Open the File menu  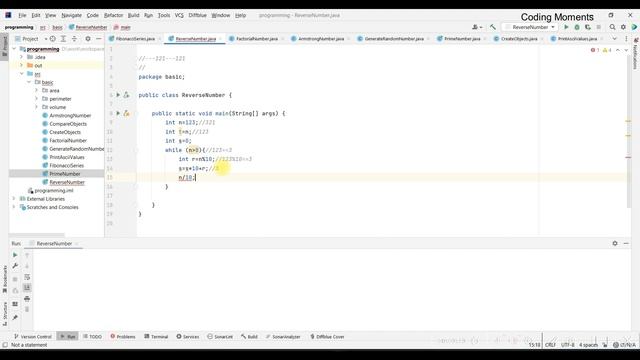click(22, 15)
